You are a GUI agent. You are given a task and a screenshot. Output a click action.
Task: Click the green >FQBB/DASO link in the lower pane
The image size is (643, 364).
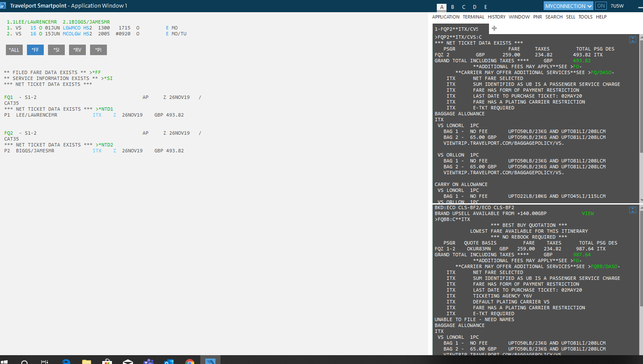pyautogui.click(x=604, y=266)
